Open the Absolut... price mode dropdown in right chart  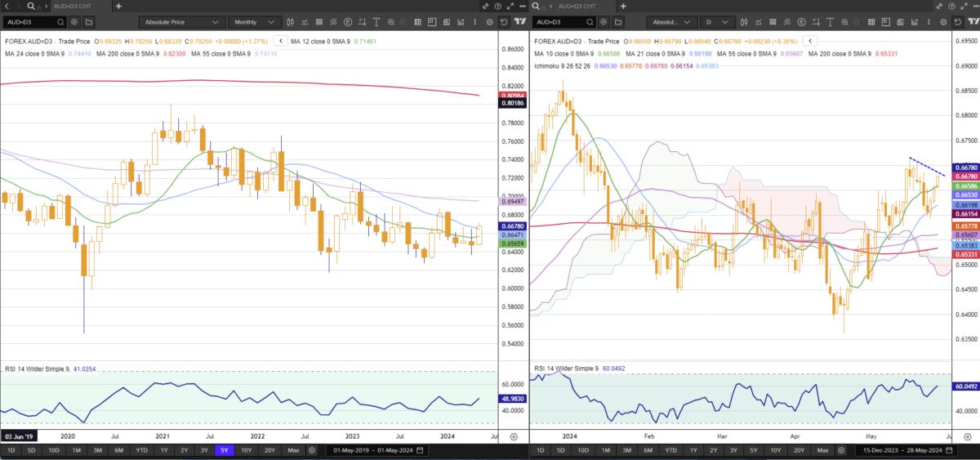point(673,22)
